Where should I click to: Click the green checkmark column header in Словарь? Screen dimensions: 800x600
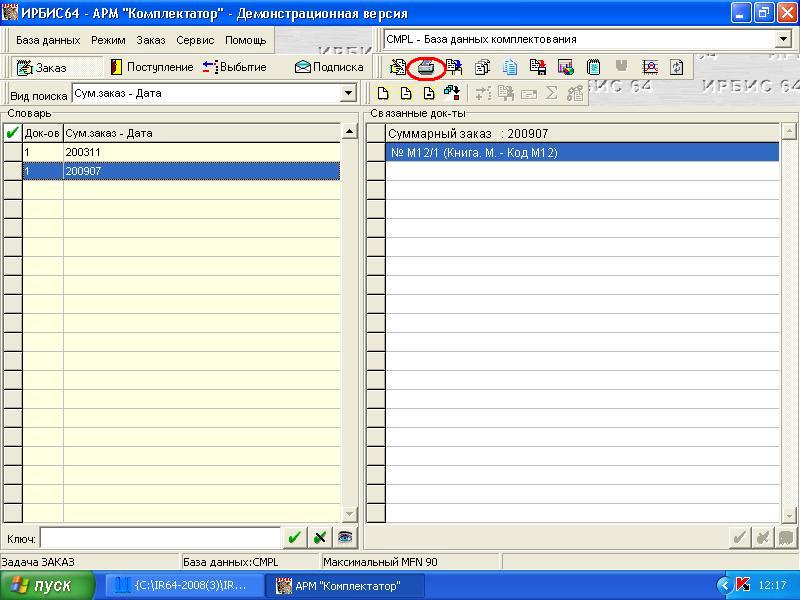click(12, 133)
